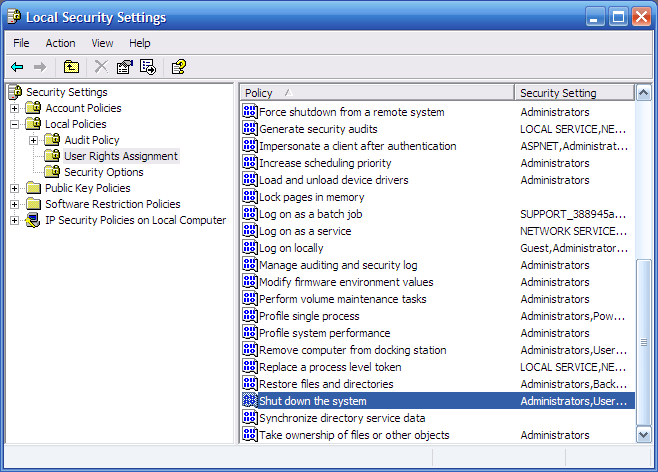This screenshot has width=658, height=472.
Task: Open Properties from the toolbar icon
Action: pos(124,67)
